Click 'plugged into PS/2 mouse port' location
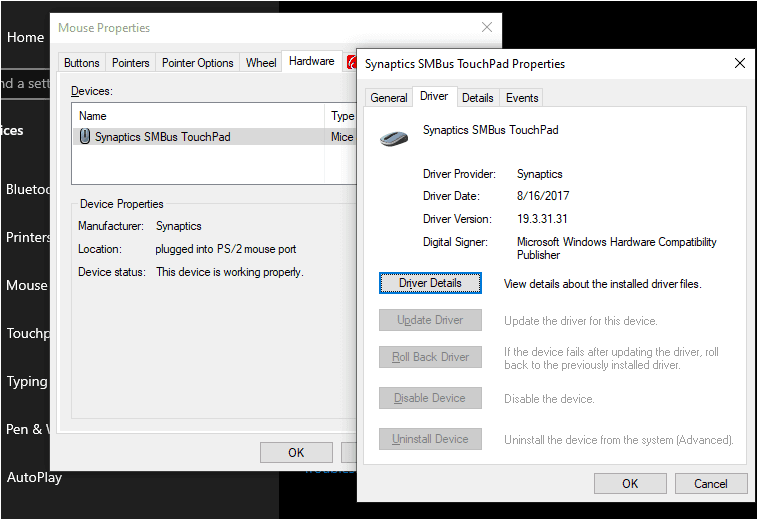 (x=226, y=249)
